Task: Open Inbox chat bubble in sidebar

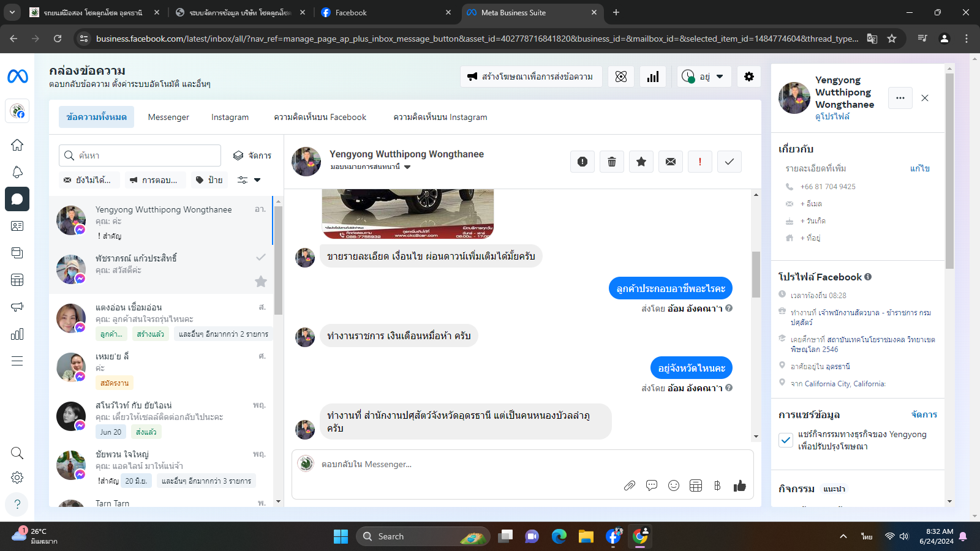Action: [x=17, y=199]
